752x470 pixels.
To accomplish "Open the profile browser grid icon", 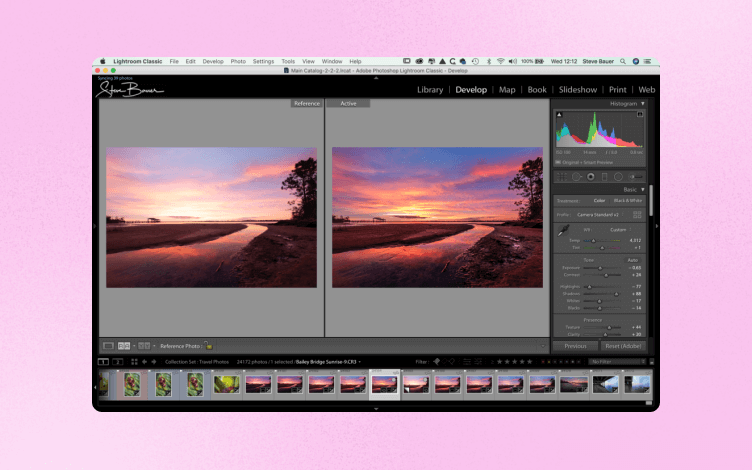I will tap(637, 214).
